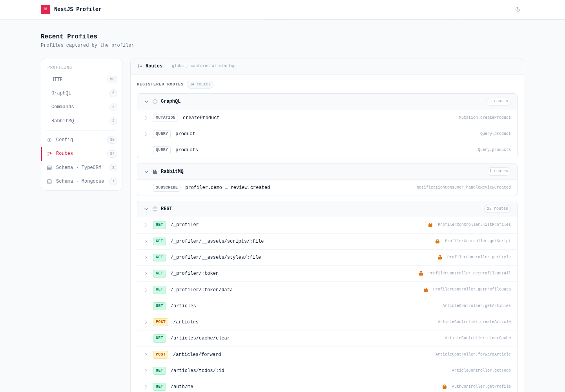
Task: Click lock icon beside AuthController.getProfile
Action: (445, 387)
